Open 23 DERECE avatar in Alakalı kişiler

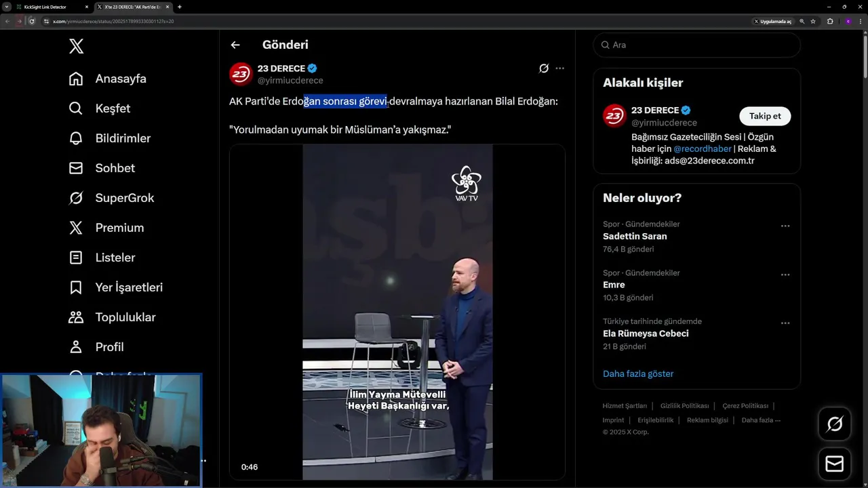614,116
